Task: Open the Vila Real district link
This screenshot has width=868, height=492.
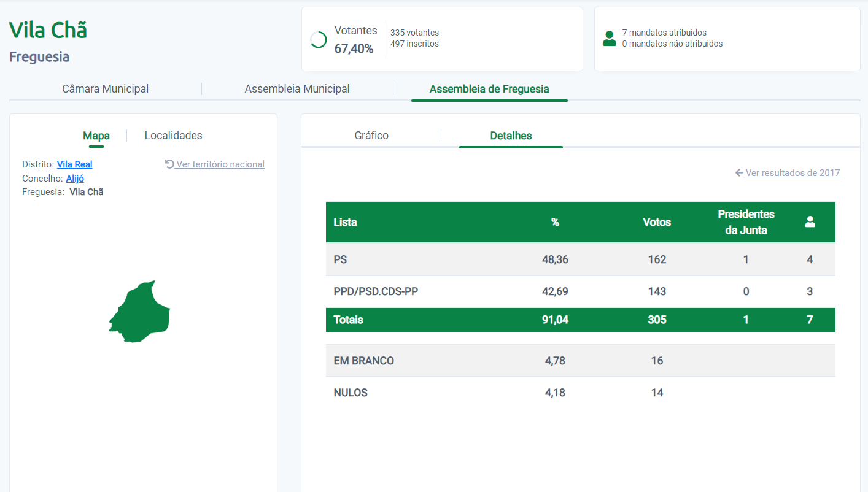Action: click(74, 164)
